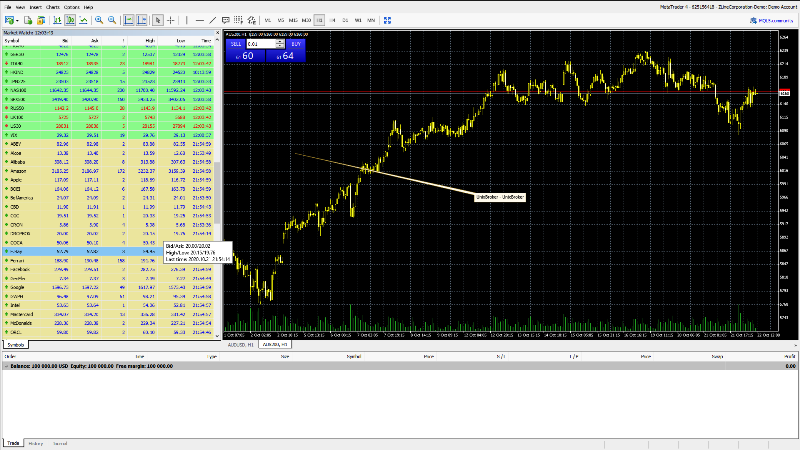Select the Text Label tool
800x450 pixels.
(x=226, y=20)
